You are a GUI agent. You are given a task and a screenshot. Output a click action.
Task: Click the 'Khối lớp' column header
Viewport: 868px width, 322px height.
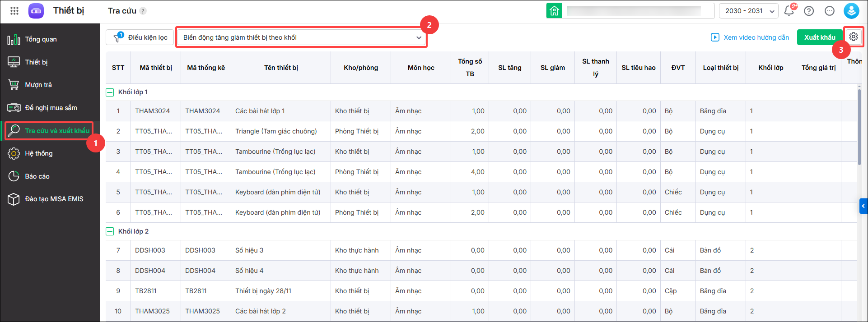click(x=771, y=68)
